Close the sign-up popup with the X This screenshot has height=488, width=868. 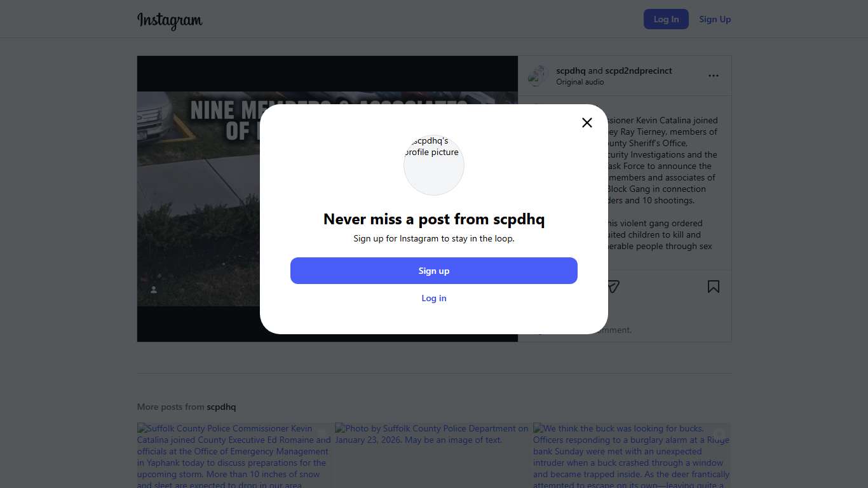[x=587, y=123]
